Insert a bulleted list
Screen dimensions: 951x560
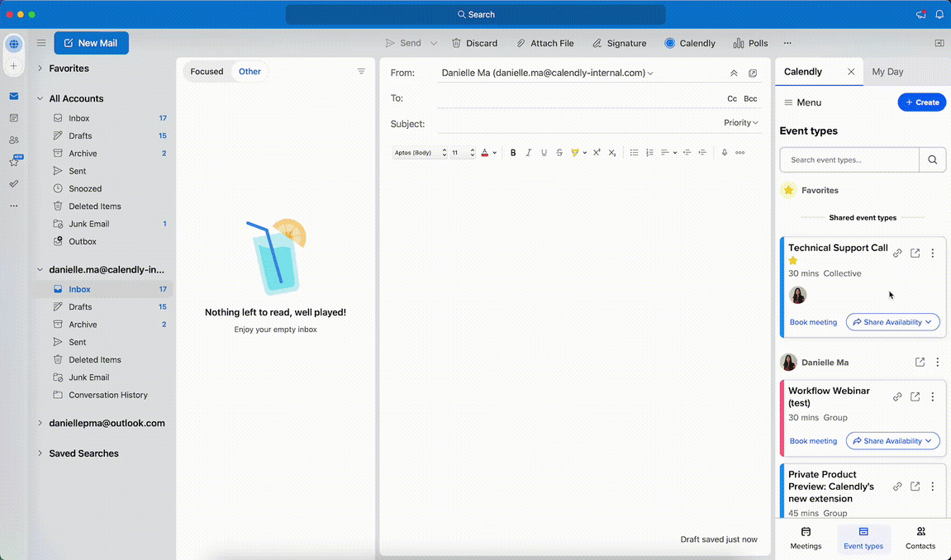click(634, 153)
